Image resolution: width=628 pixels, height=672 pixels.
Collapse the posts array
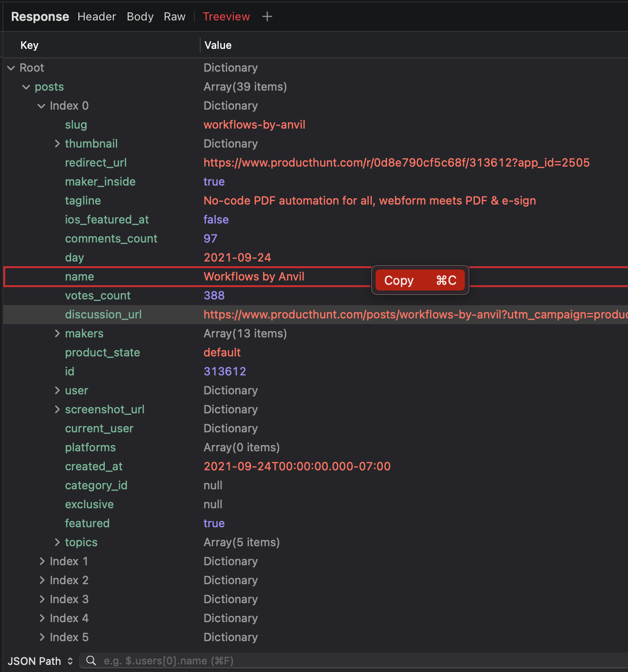tap(26, 87)
